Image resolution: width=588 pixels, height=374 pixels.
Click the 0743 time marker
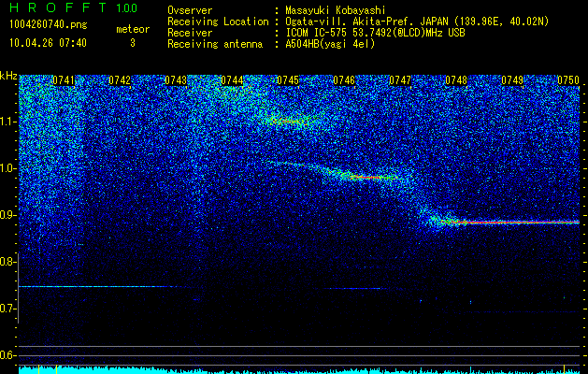(x=176, y=80)
